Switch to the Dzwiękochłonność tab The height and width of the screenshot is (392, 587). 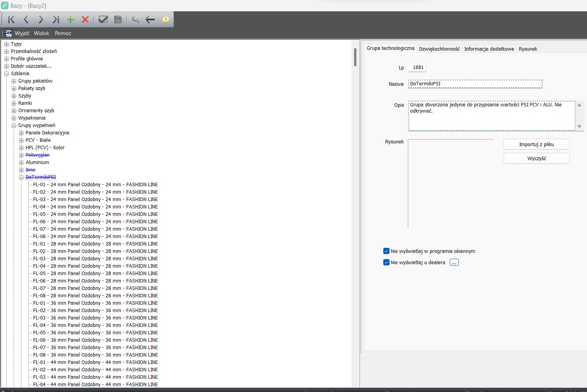[439, 49]
